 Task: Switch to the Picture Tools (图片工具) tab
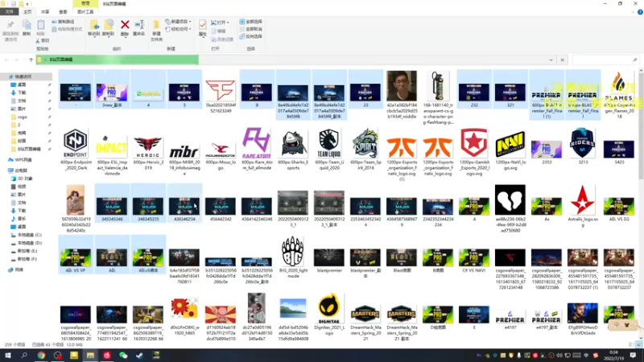85,12
